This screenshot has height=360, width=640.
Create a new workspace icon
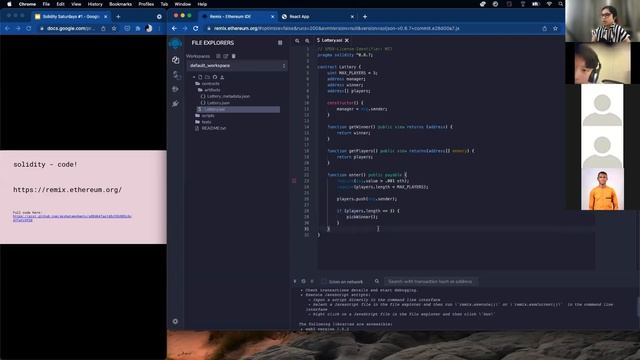tap(218, 56)
